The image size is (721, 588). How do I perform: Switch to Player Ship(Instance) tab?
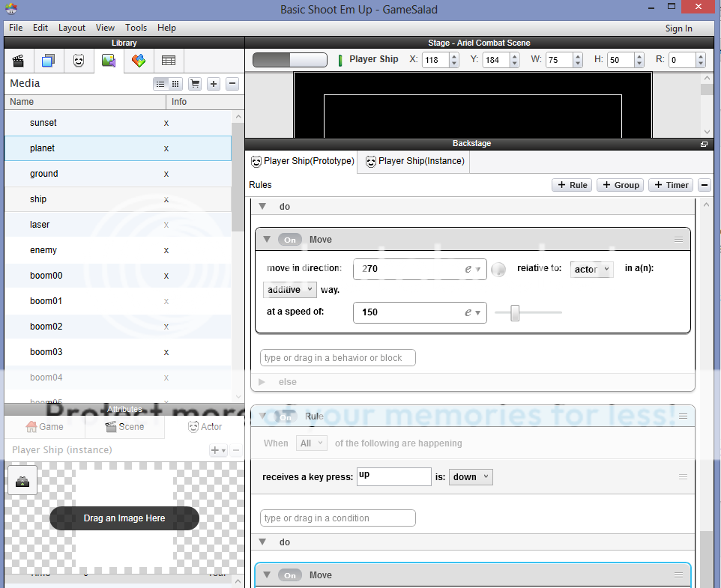click(x=414, y=161)
